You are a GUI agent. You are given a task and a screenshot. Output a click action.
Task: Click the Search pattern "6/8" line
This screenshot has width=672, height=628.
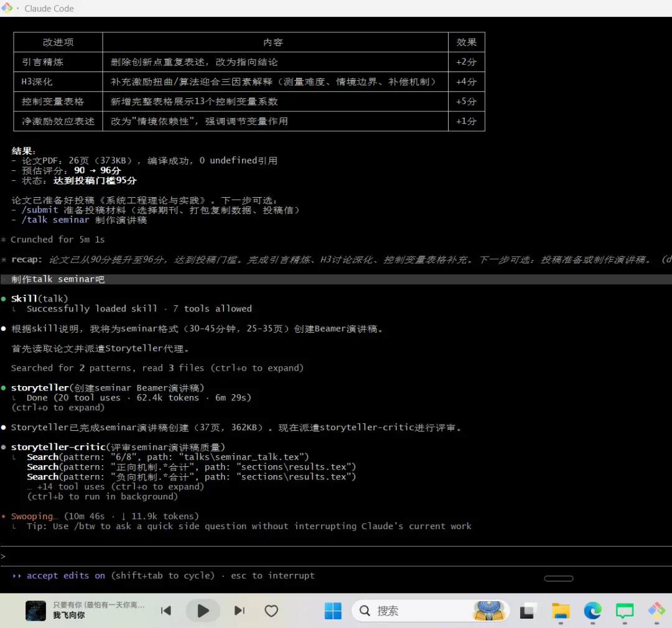pos(167,457)
